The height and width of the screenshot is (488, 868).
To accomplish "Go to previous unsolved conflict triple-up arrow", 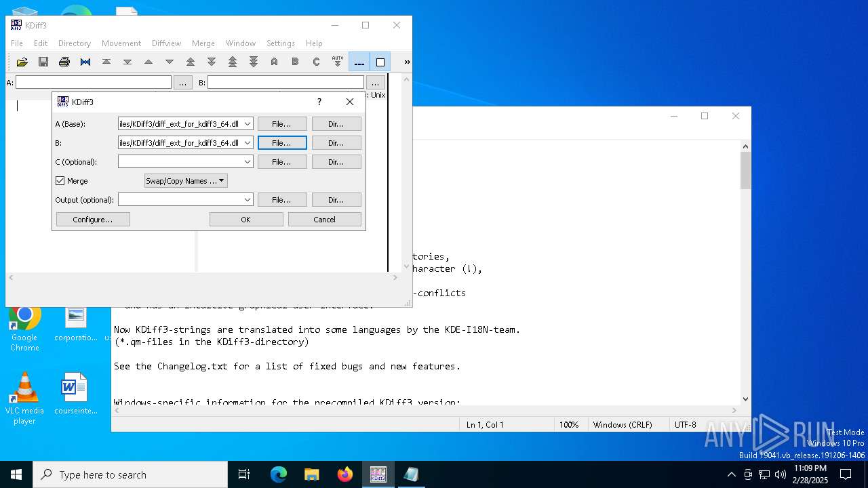I will tap(233, 62).
